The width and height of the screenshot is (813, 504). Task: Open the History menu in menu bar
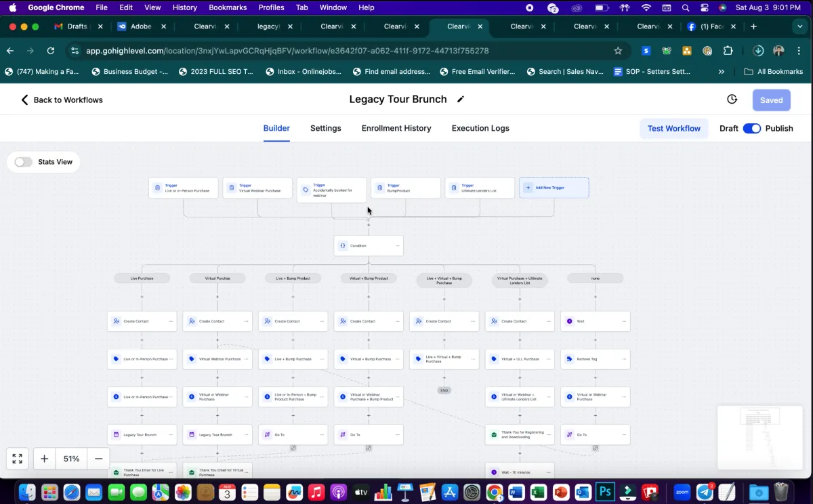[x=184, y=7]
